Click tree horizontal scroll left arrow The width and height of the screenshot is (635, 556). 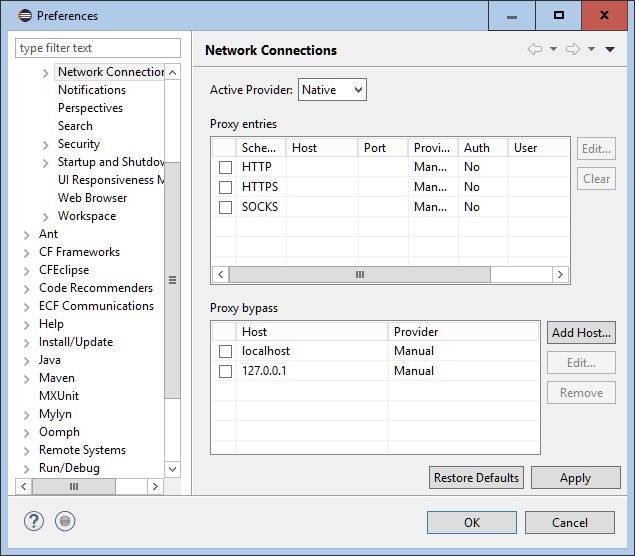pyautogui.click(x=24, y=486)
